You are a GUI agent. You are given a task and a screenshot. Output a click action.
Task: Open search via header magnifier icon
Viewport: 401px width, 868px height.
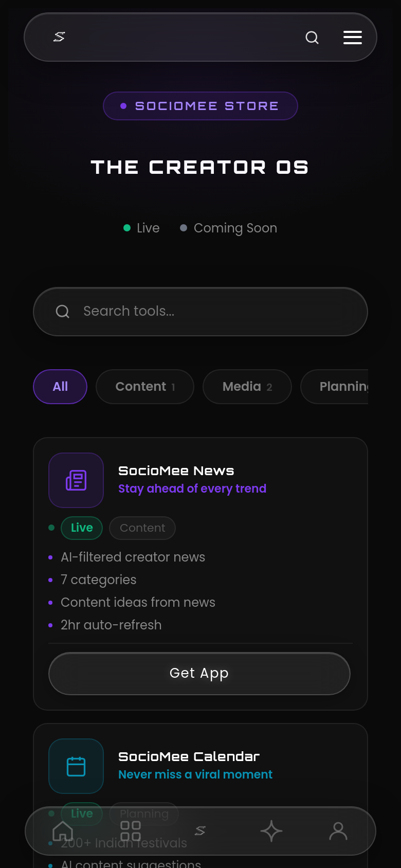click(312, 38)
